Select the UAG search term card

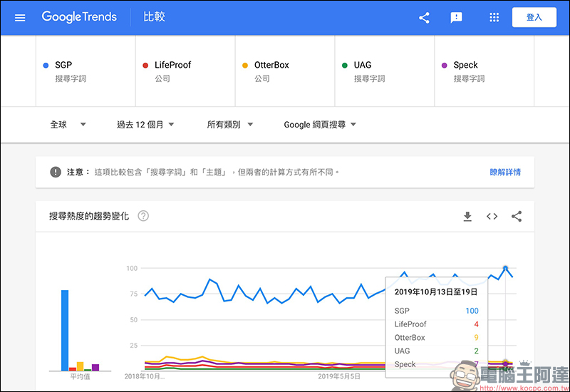pyautogui.click(x=385, y=71)
